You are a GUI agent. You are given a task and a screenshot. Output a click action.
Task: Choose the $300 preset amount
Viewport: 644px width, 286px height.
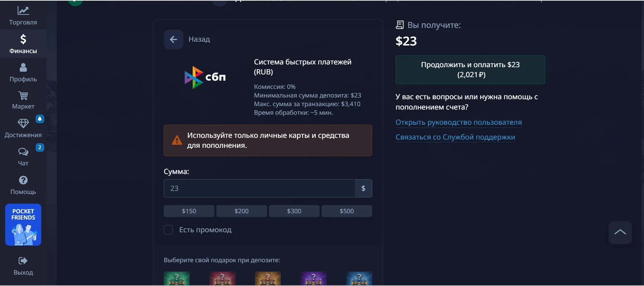click(294, 211)
